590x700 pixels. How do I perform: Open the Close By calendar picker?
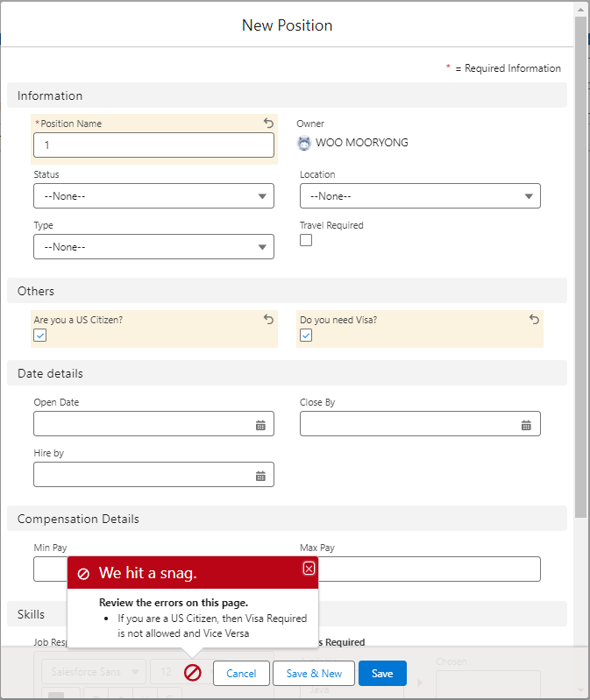pos(526,425)
